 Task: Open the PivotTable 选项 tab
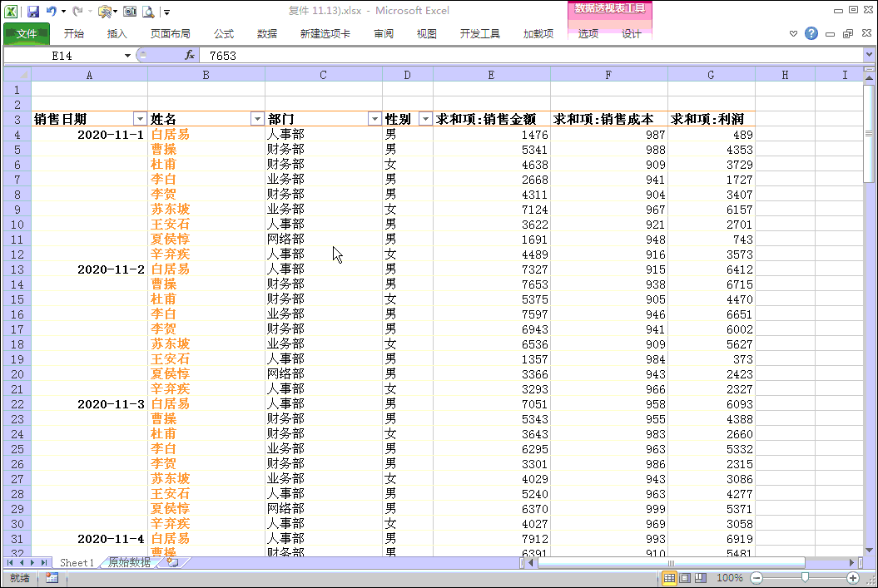click(588, 33)
